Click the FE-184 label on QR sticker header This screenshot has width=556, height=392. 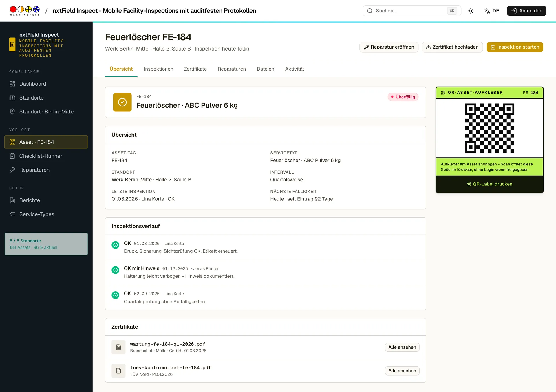(530, 93)
